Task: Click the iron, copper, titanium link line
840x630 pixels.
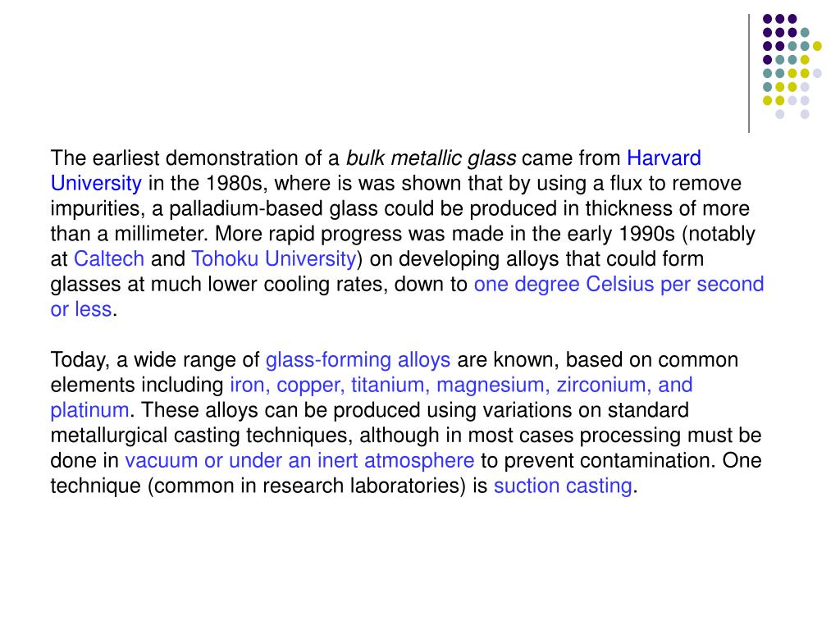Action: click(461, 385)
